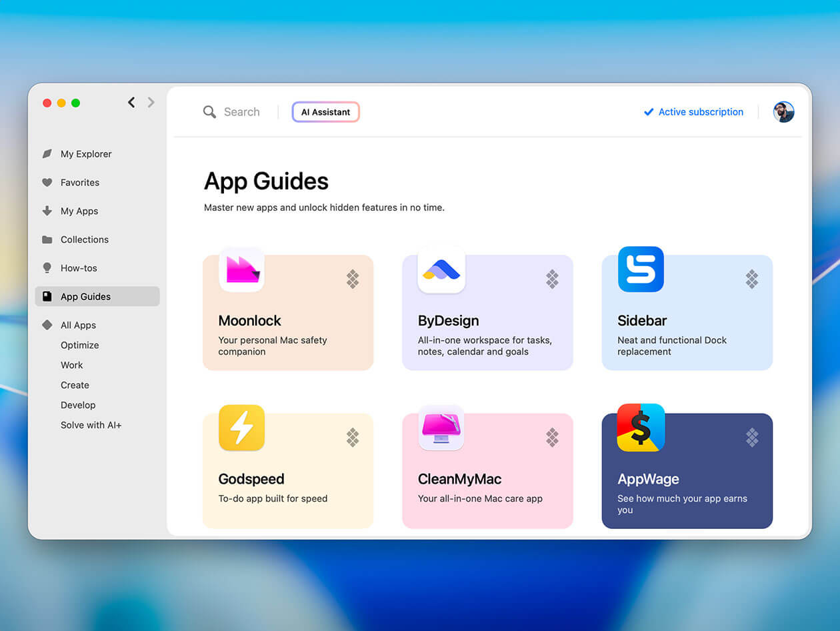This screenshot has height=631, width=840.
Task: Open the AI Assistant
Action: [x=325, y=112]
